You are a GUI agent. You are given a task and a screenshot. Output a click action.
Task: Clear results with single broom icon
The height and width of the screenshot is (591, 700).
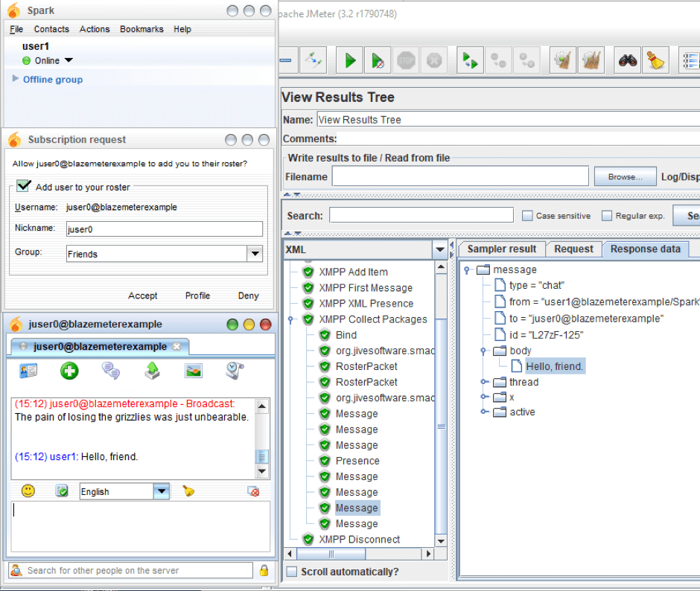tap(563, 60)
